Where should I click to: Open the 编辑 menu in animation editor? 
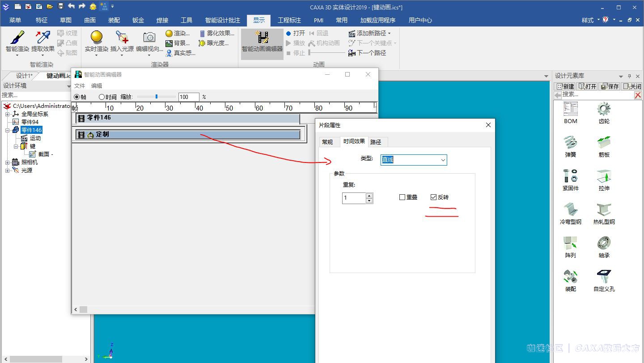pyautogui.click(x=97, y=85)
